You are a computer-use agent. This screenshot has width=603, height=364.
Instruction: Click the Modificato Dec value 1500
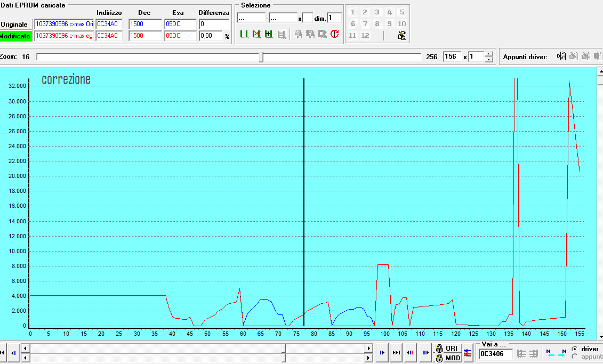pyautogui.click(x=145, y=36)
